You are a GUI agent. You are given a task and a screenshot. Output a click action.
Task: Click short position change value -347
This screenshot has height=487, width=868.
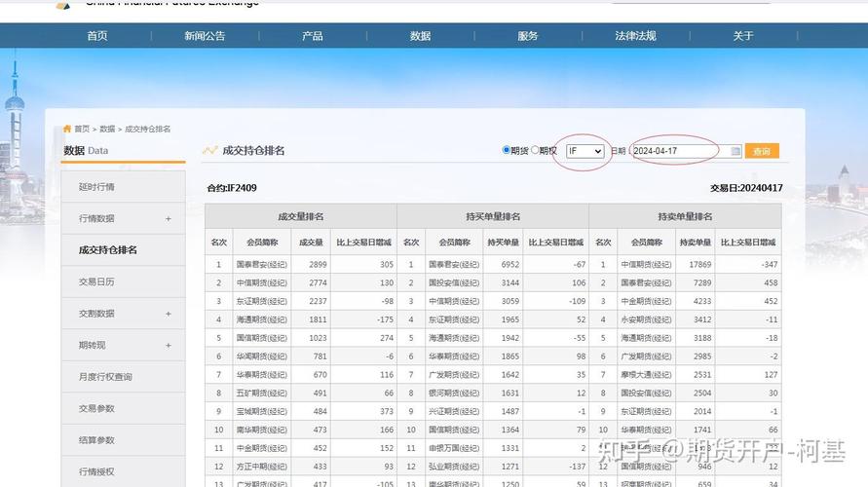pyautogui.click(x=770, y=265)
